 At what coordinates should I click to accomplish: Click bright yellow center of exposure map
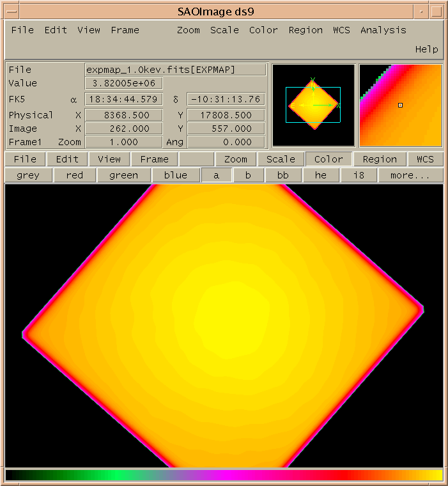pyautogui.click(x=233, y=319)
